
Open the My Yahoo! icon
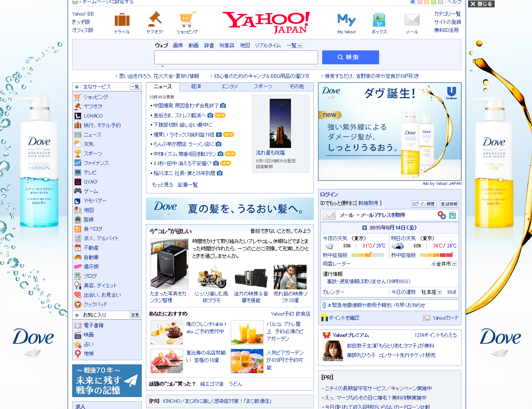click(346, 20)
